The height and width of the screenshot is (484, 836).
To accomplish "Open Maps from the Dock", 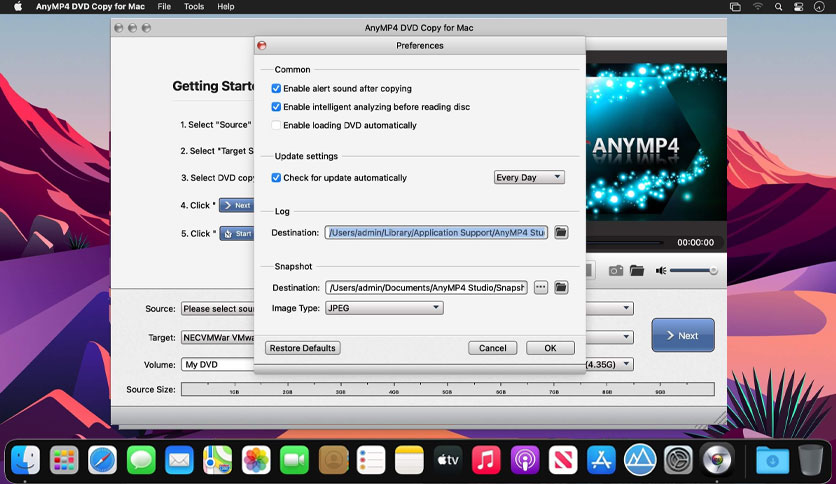I will (x=218, y=459).
